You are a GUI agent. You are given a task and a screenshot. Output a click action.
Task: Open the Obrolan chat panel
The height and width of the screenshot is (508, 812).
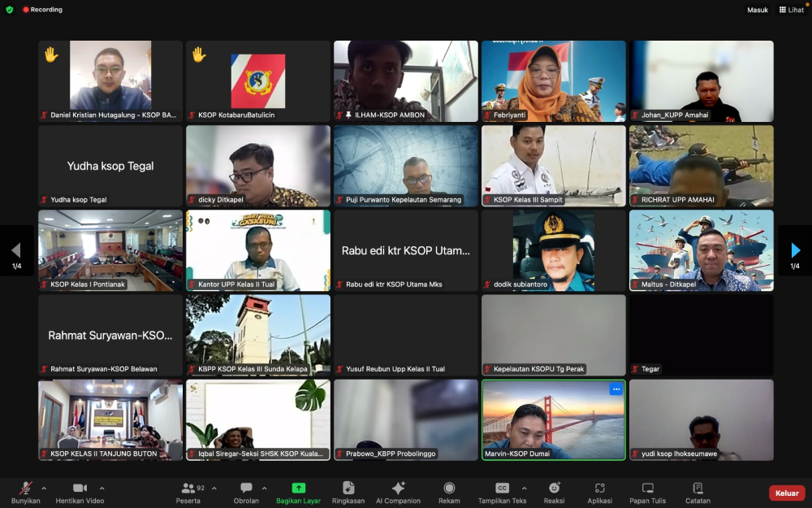point(246,493)
